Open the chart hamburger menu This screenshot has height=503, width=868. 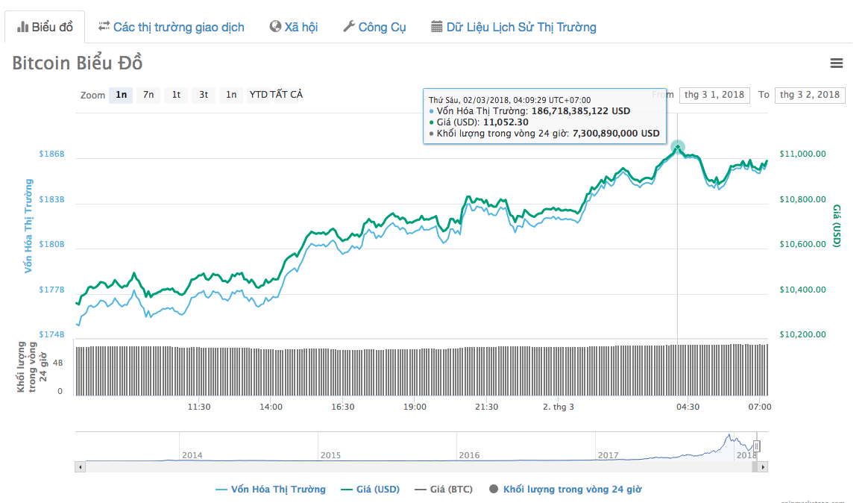tap(837, 63)
